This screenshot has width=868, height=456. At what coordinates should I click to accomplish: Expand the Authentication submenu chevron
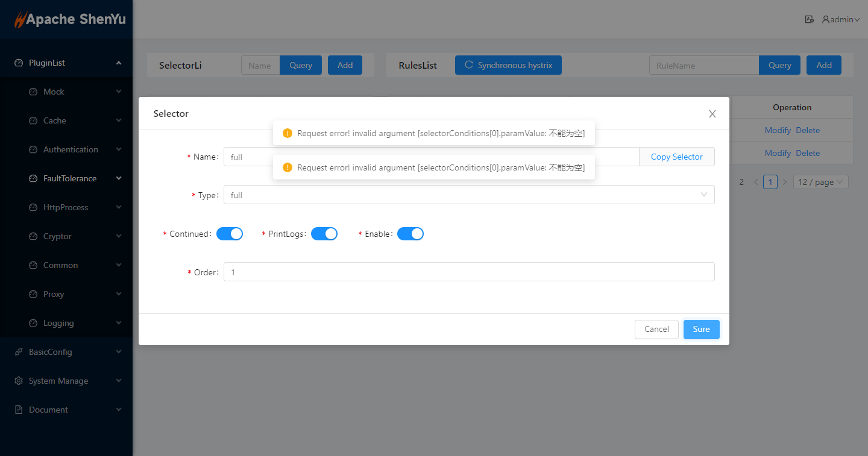pyautogui.click(x=119, y=149)
